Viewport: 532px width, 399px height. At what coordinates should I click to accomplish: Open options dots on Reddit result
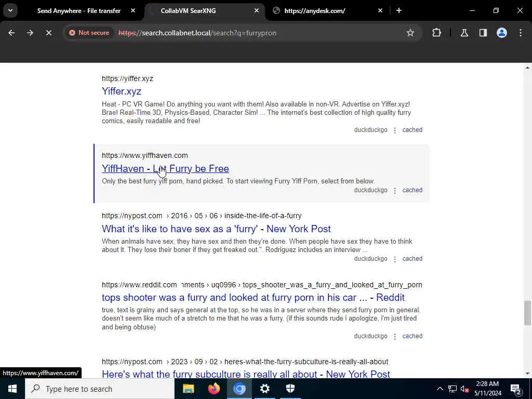[x=395, y=337]
